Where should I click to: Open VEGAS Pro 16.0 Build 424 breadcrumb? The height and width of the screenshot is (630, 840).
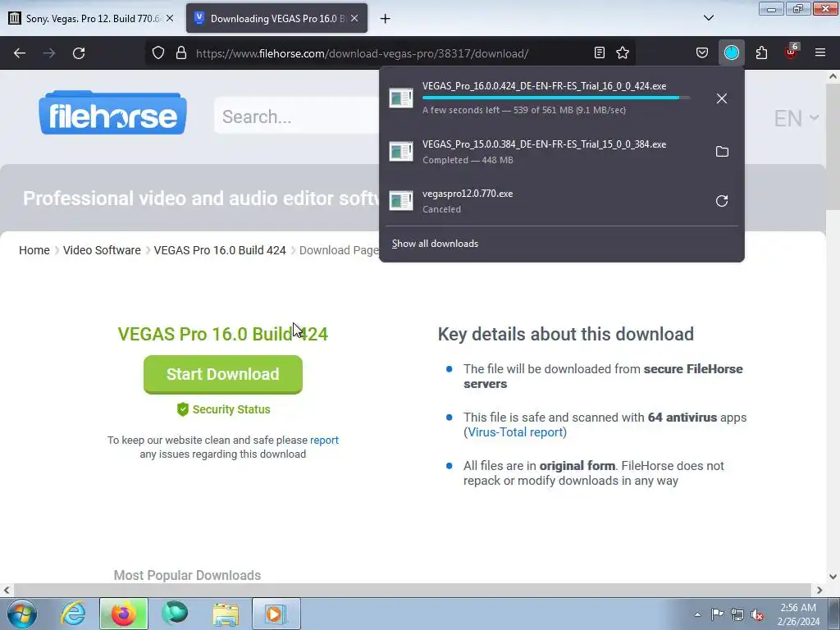coord(220,250)
